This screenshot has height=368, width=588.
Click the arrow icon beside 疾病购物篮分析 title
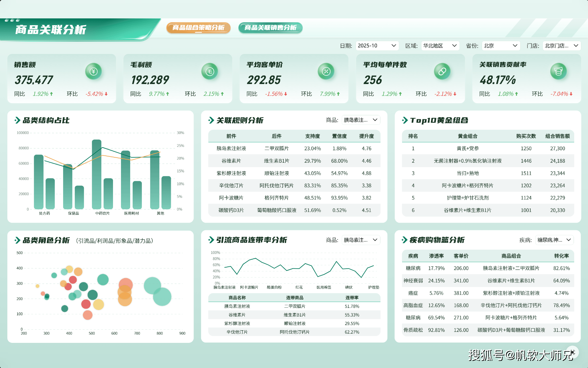point(405,240)
